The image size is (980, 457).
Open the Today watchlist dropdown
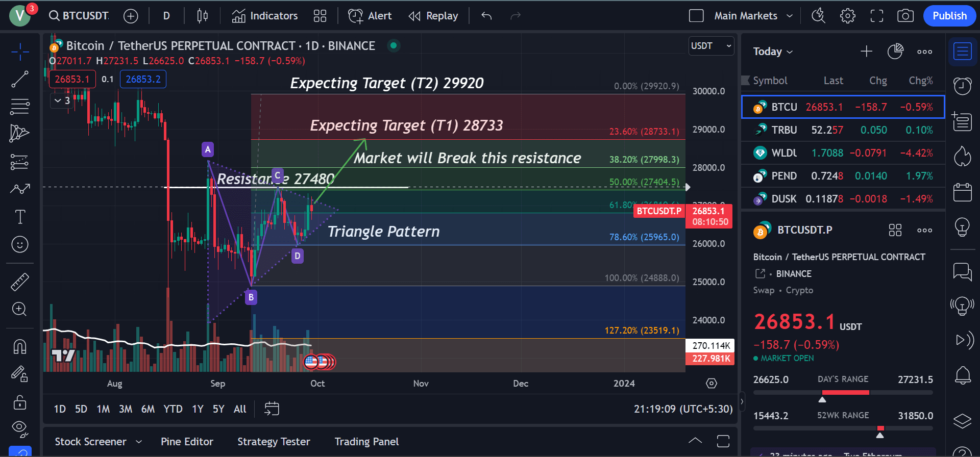[772, 51]
